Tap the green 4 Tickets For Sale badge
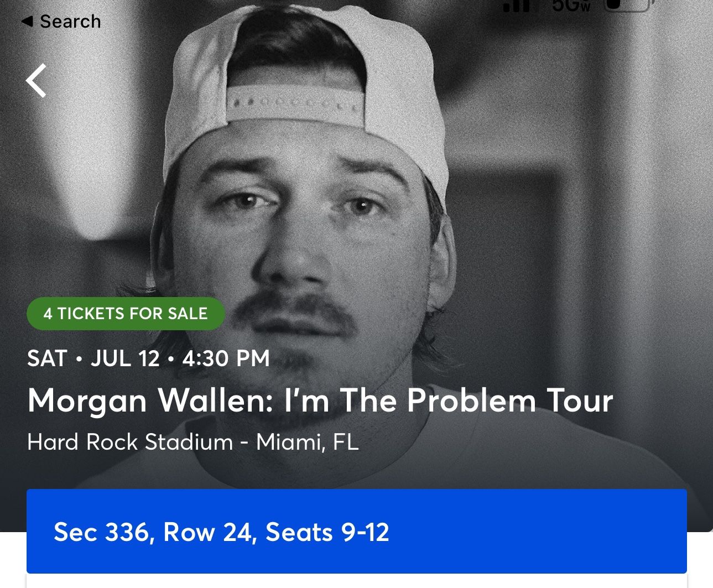Image resolution: width=713 pixels, height=588 pixels. tap(126, 314)
